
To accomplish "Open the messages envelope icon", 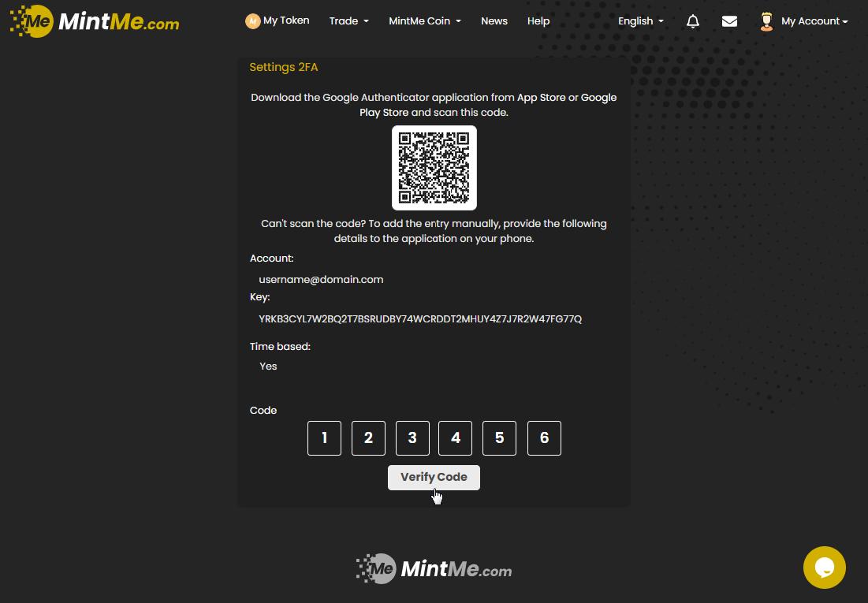I will (x=729, y=21).
